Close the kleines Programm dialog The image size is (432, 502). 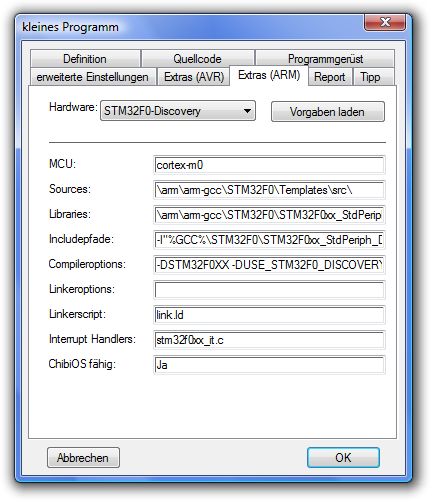385,22
